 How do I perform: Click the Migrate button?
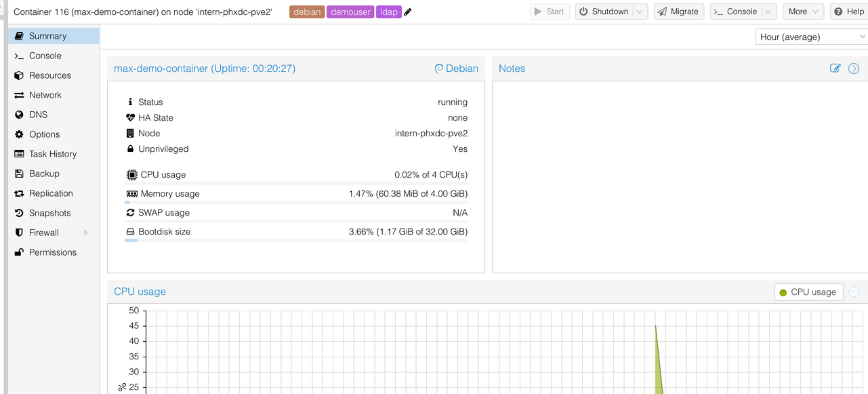coord(678,11)
